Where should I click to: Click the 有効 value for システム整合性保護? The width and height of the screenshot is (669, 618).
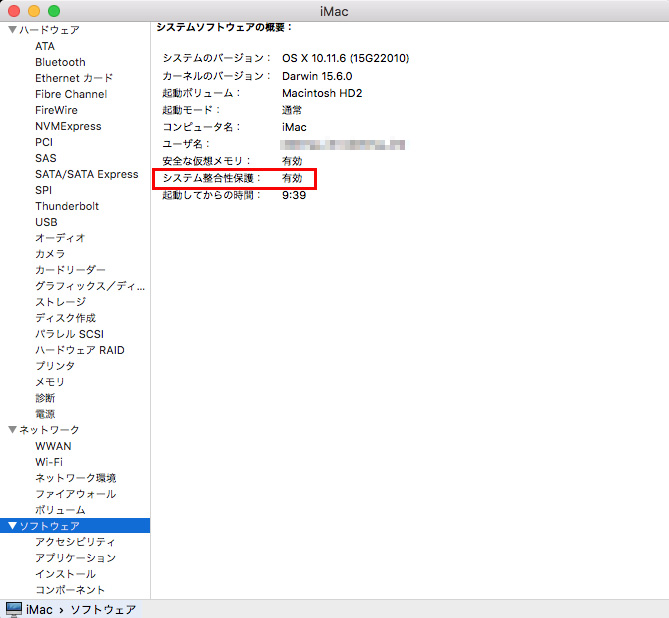click(x=292, y=178)
